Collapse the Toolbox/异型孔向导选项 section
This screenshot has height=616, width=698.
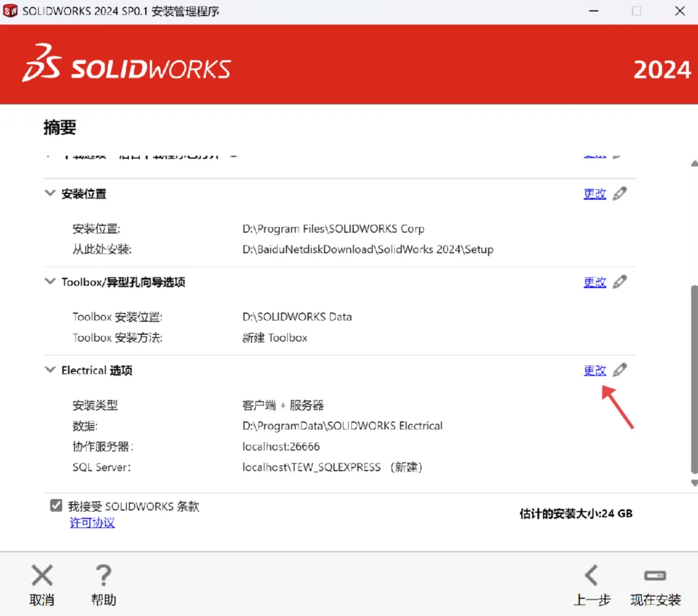point(50,281)
